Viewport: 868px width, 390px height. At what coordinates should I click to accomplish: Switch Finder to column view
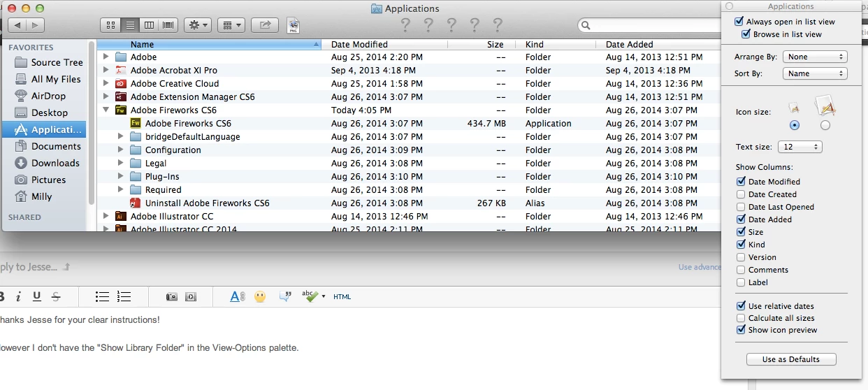click(x=148, y=24)
